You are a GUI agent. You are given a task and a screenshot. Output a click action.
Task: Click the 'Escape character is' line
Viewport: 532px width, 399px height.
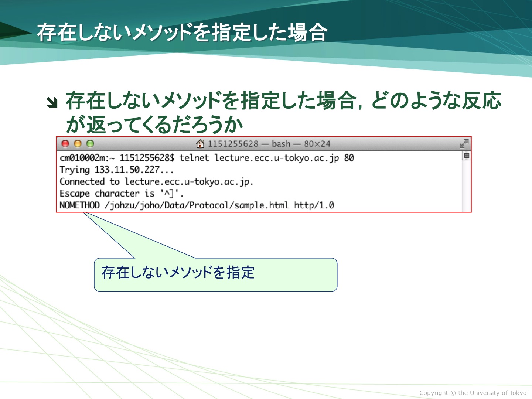[122, 194]
